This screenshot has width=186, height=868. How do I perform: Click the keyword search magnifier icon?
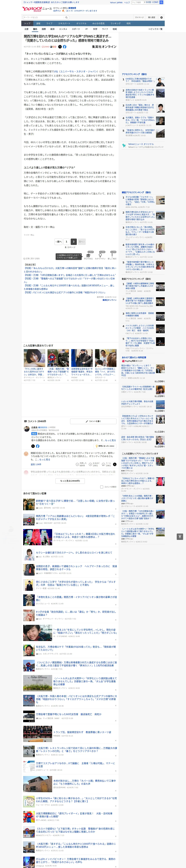coord(66,18)
